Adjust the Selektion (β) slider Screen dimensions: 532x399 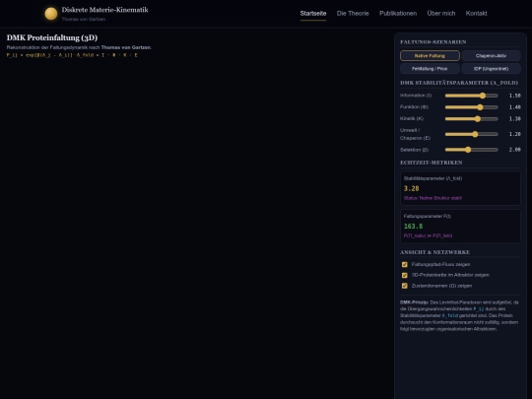pyautogui.click(x=472, y=150)
